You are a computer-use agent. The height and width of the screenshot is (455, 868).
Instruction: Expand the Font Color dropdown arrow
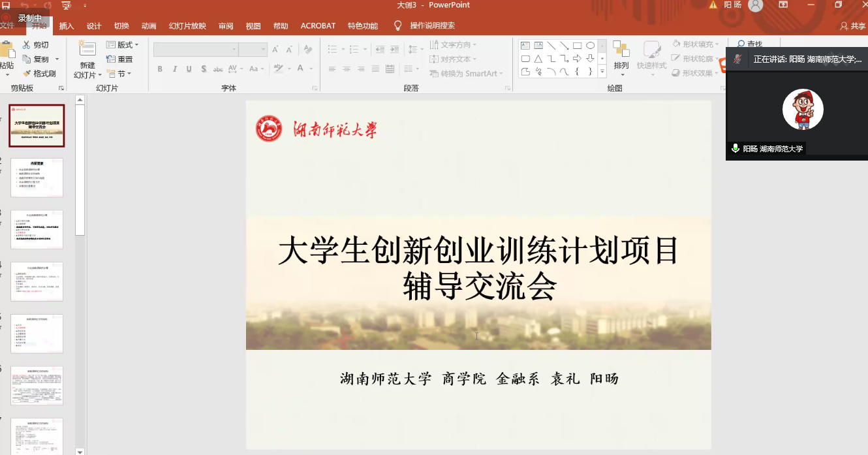tap(311, 69)
